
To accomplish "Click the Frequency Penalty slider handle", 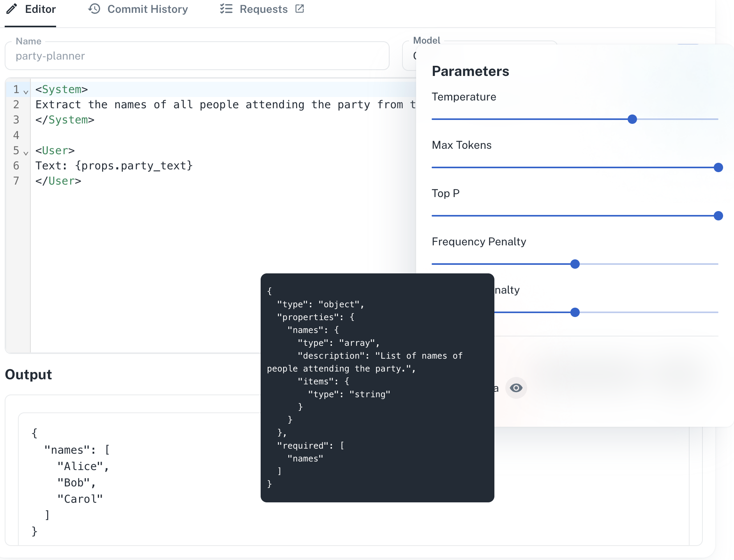I will [x=575, y=264].
